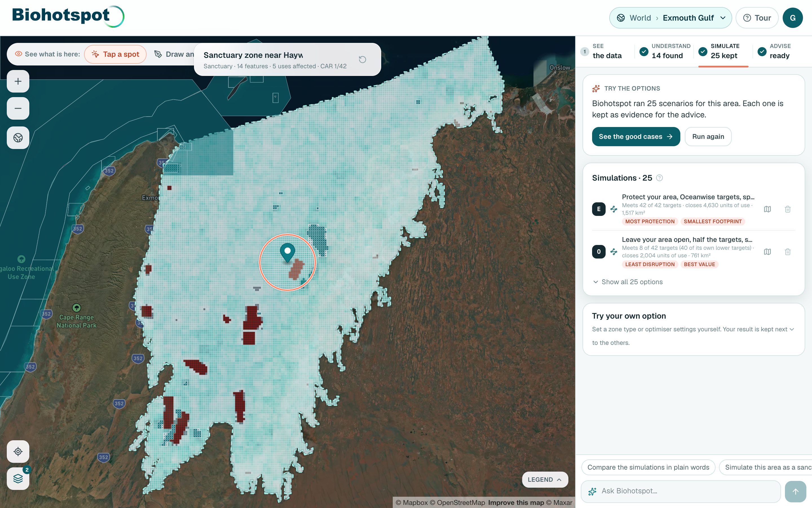Viewport: 812px width, 508px height.
Task: Go to the UNDERSTAND 14 found step
Action: [665, 51]
